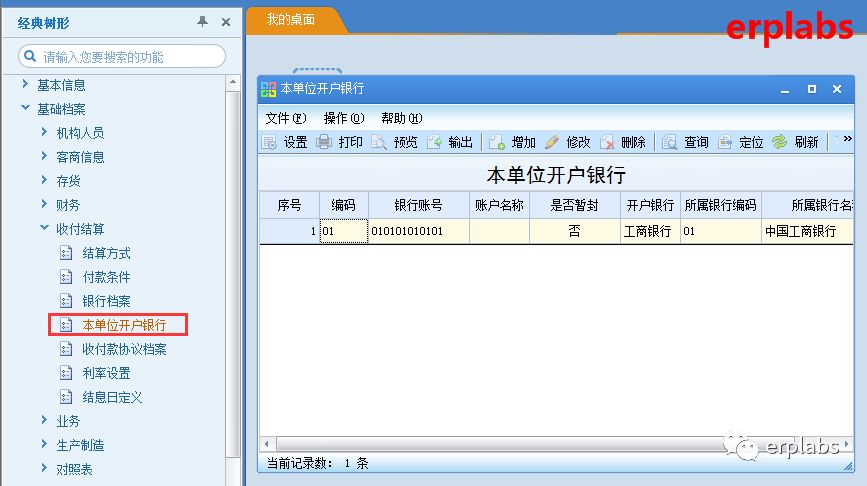Collapse the 收付结算 node
867x486 pixels.
pos(44,228)
